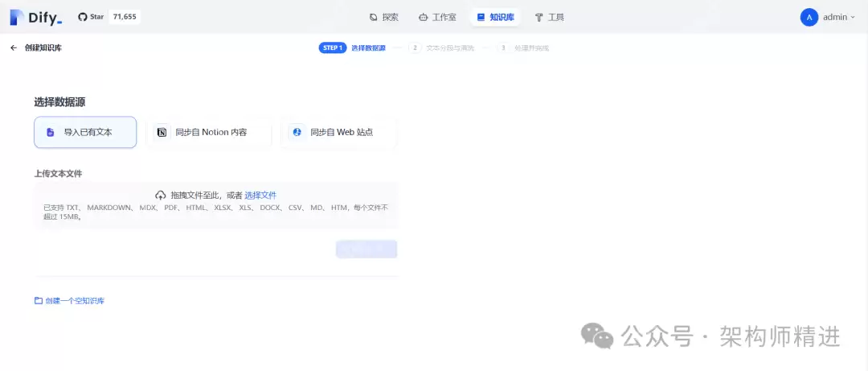The image size is (868, 371).
Task: Select 同步自 Web 站点 data source
Action: pos(338,132)
